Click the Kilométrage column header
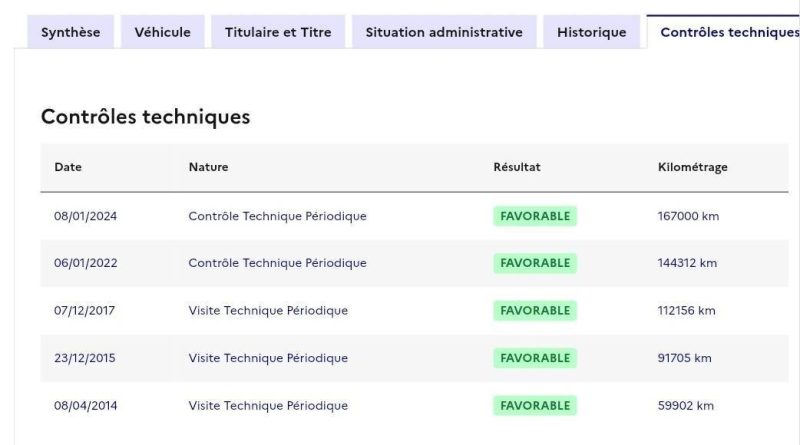800x445 pixels. click(x=687, y=167)
